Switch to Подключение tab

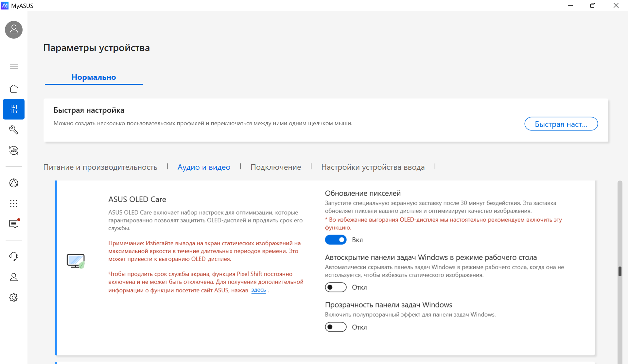pos(276,167)
